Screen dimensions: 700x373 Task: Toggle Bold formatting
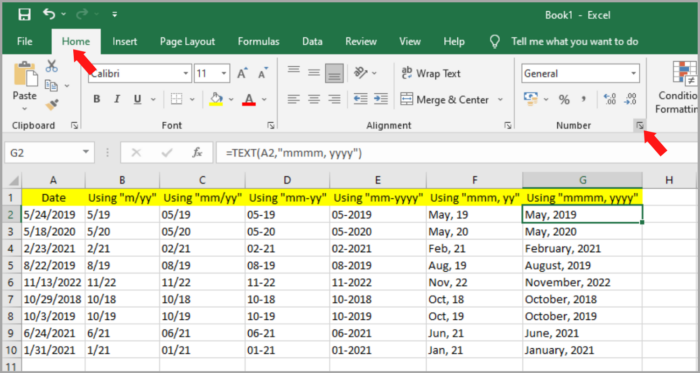96,99
